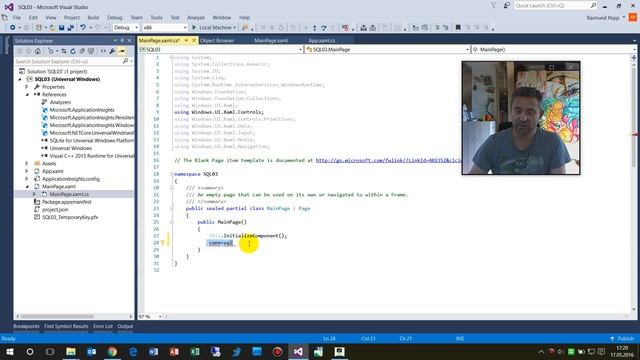The image size is (640, 360).
Task: Click the Home icon in Solution Explorer
Action: [x=38, y=51]
